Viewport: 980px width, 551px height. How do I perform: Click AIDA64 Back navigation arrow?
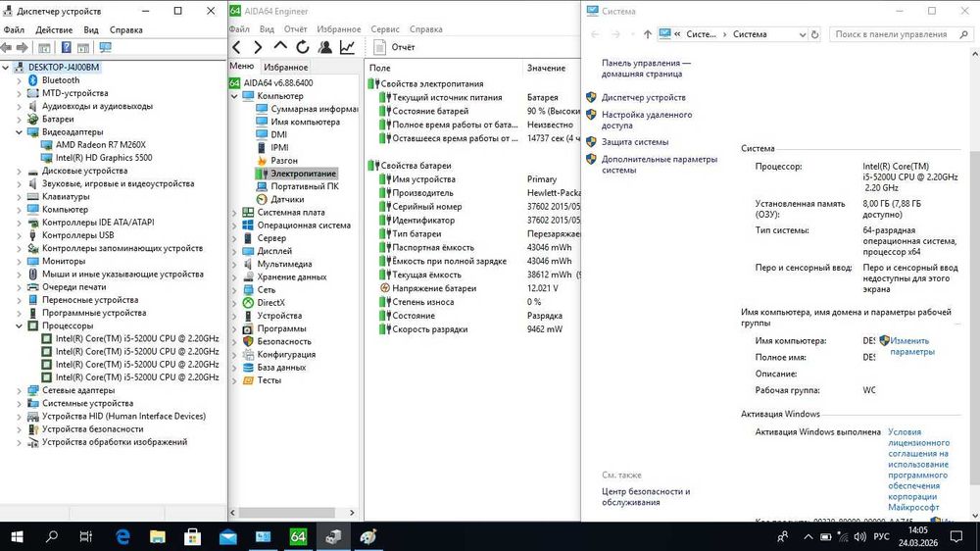[237, 47]
